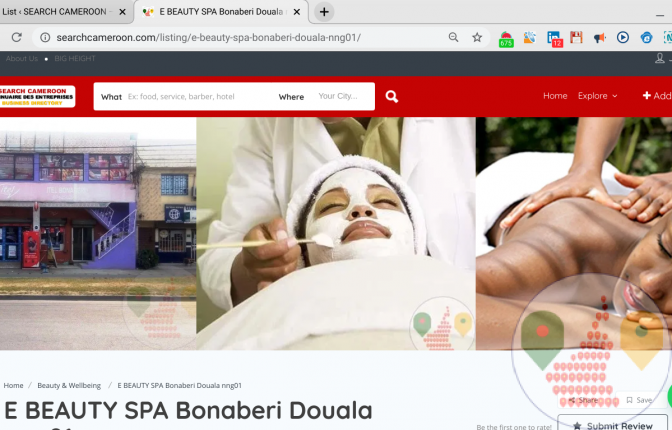The image size is (672, 430).
Task: Click the address bar URL
Action: tap(208, 38)
